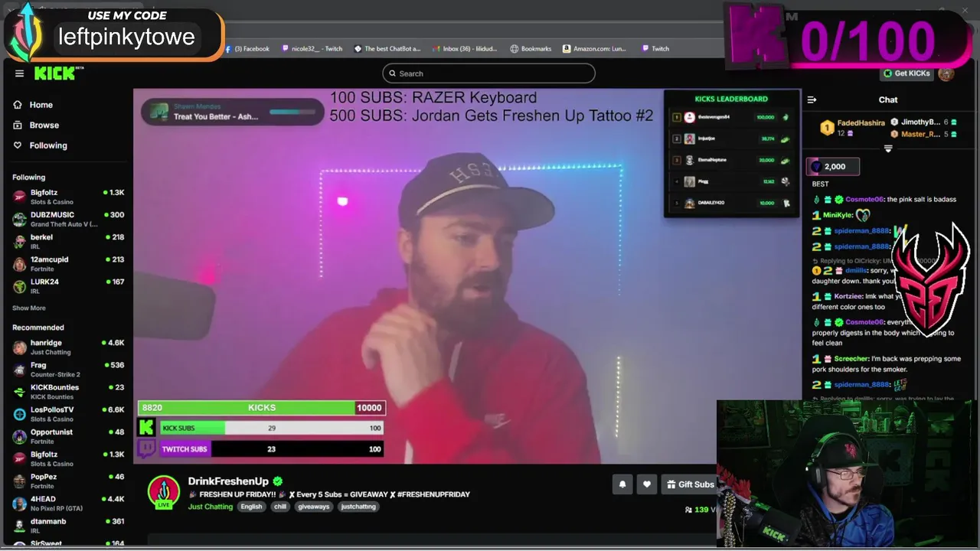Click MiniKyle username in chat
Screen dimensions: 980x551
(838, 215)
